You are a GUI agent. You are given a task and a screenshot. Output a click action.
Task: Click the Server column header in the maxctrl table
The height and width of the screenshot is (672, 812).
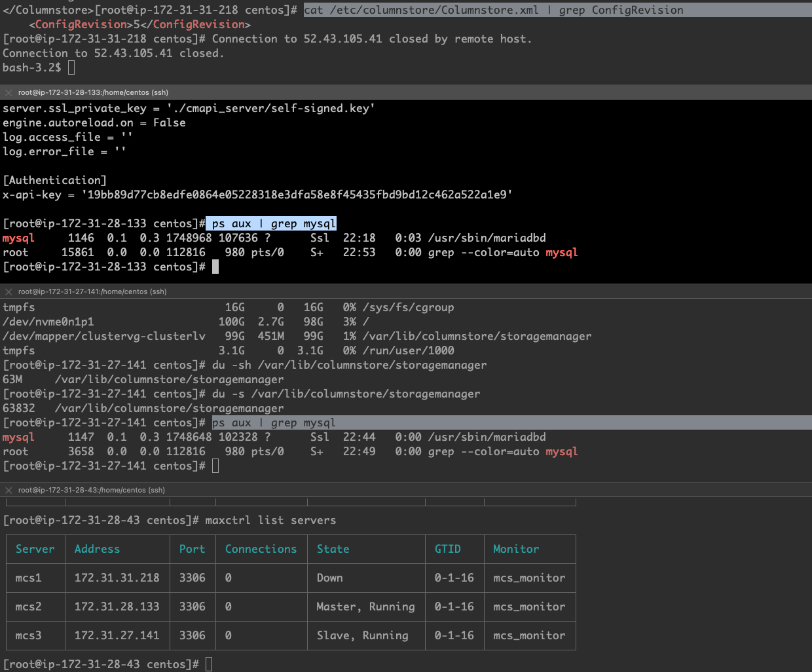35,549
